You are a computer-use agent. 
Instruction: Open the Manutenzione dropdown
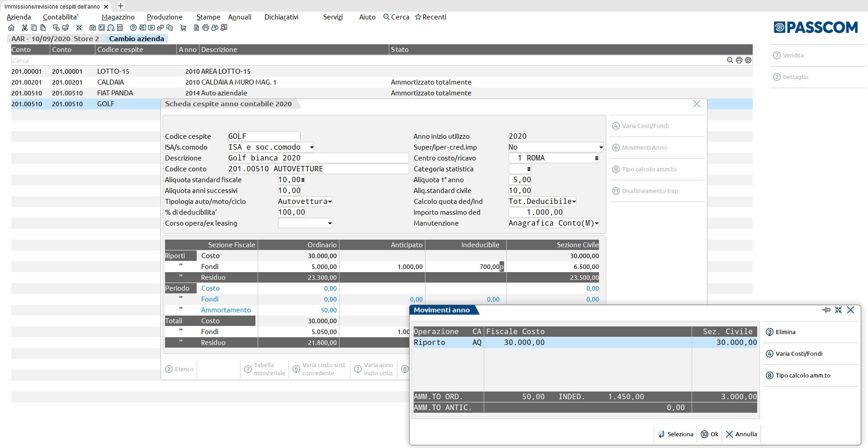[x=597, y=223]
